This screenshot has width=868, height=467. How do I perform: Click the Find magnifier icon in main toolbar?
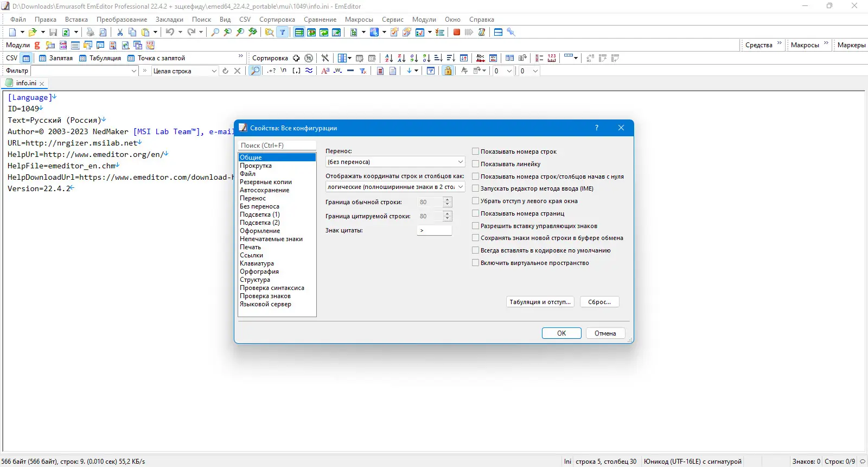[215, 32]
